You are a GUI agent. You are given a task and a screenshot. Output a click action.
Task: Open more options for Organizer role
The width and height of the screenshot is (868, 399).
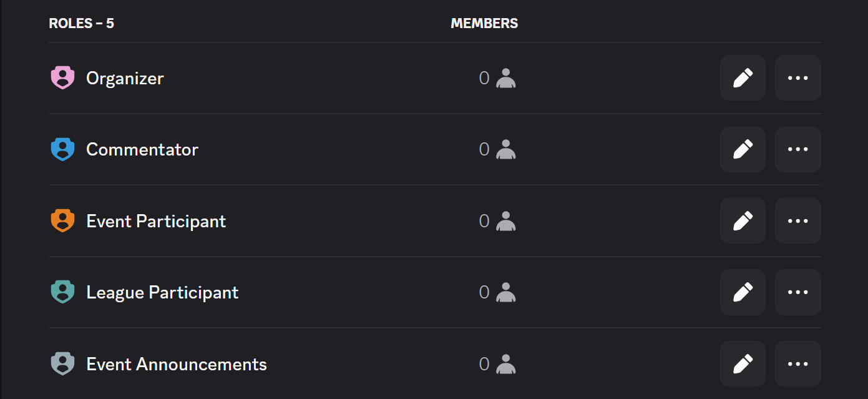[797, 78]
